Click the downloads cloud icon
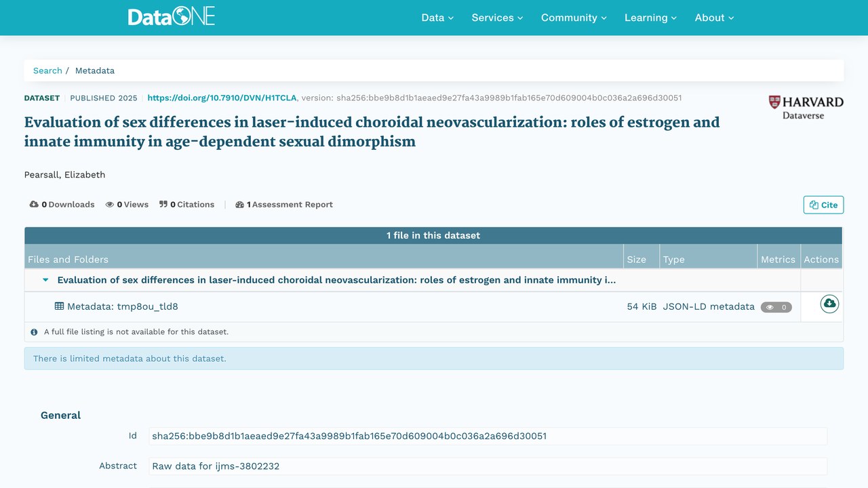The image size is (868, 488). (x=34, y=205)
